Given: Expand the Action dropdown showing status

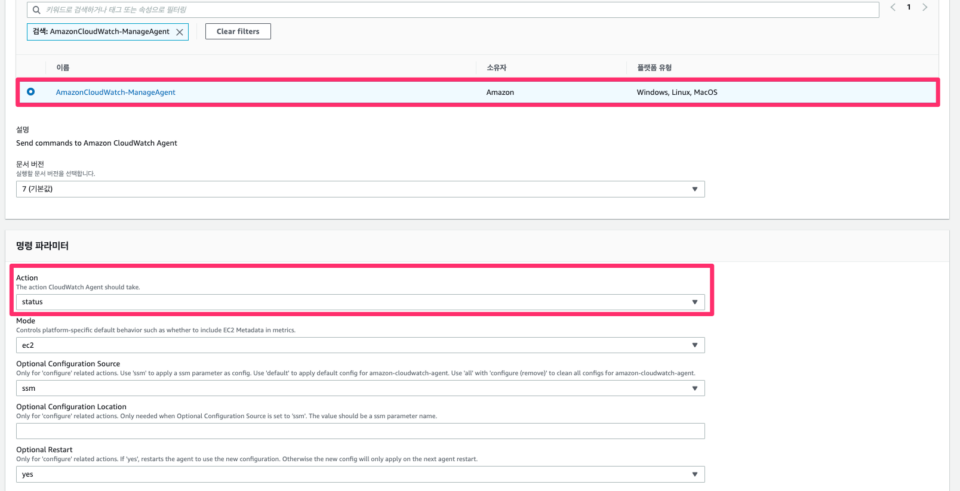Looking at the screenshot, I should [360, 302].
